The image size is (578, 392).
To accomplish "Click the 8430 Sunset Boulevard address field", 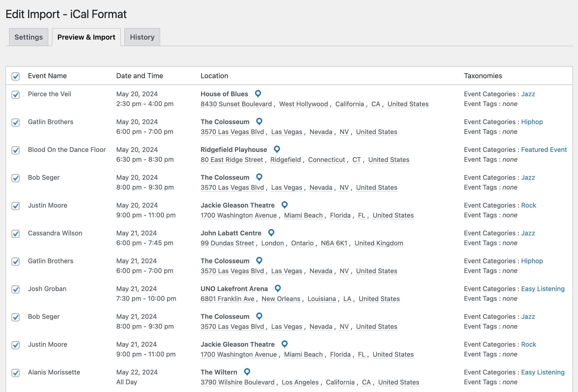I will click(236, 104).
